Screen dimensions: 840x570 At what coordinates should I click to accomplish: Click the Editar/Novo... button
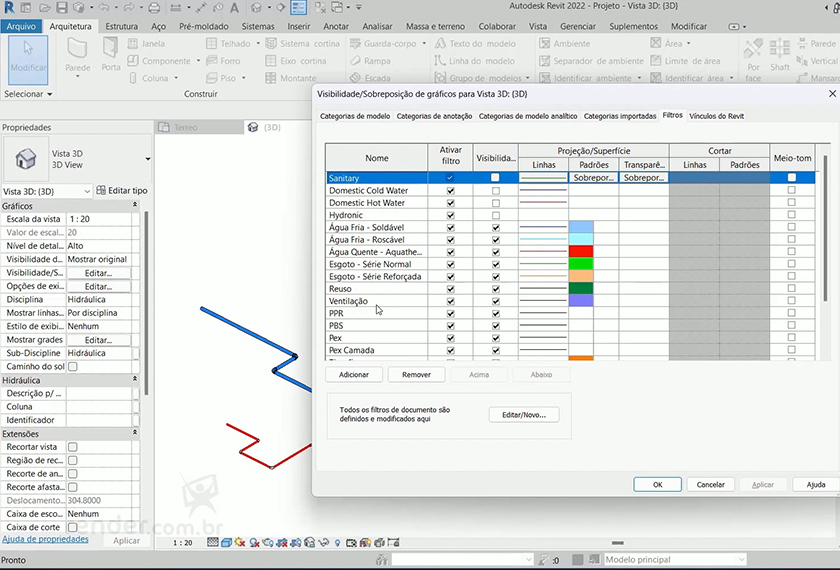point(523,415)
